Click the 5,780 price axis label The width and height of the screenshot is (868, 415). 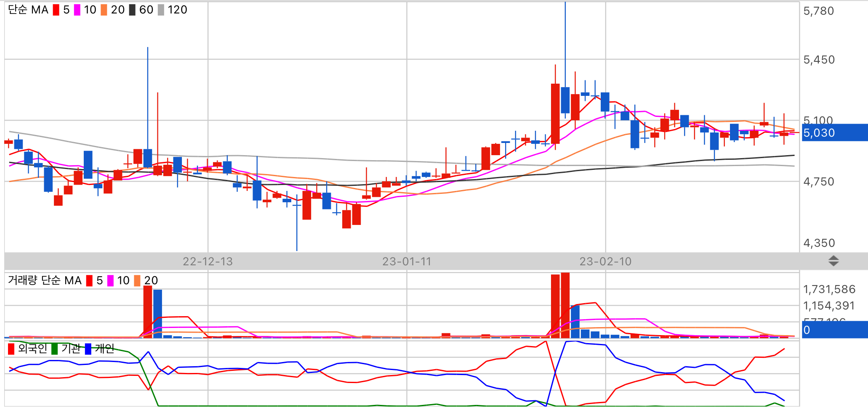click(x=819, y=11)
